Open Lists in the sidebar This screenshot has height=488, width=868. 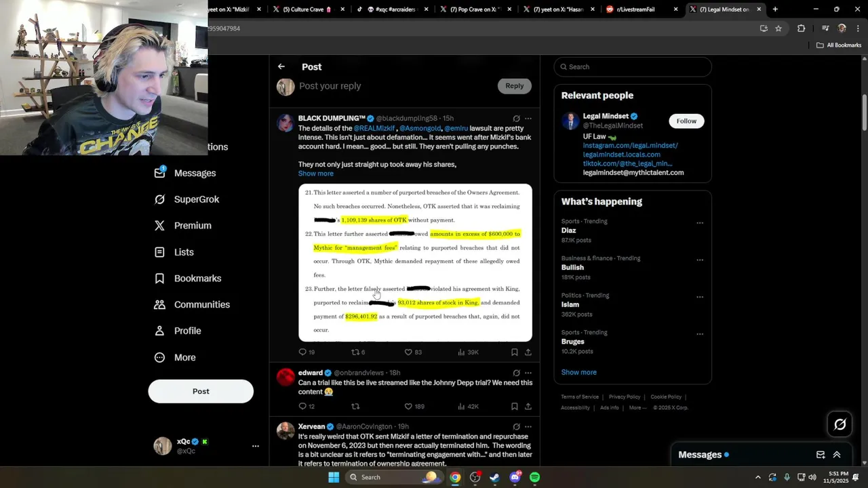coord(174,252)
